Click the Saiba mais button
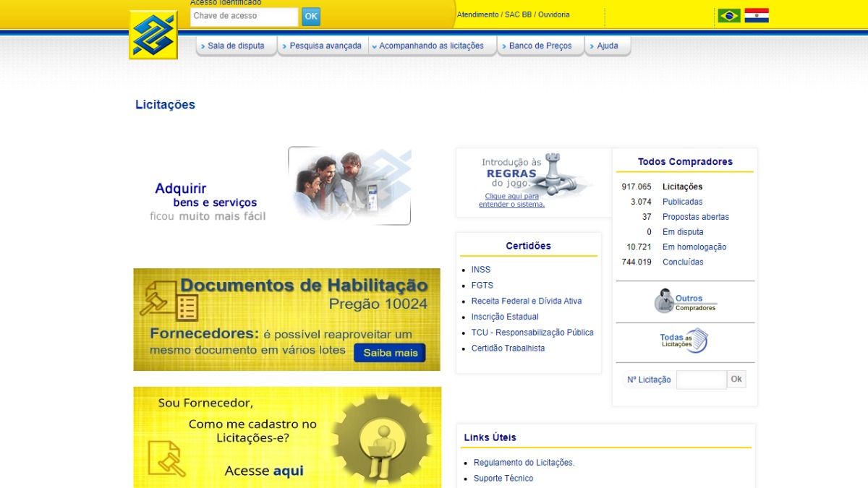The width and height of the screenshot is (868, 488). pos(390,353)
